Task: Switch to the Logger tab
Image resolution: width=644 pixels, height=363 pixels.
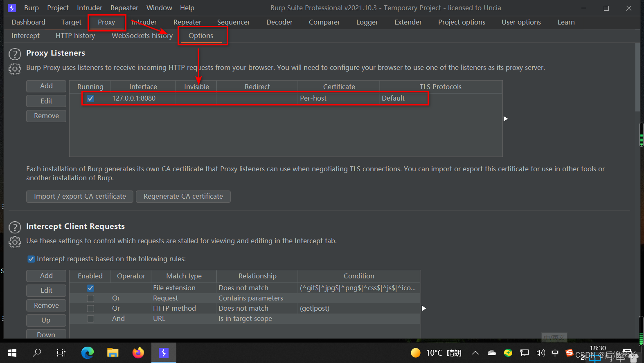Action: tap(367, 22)
